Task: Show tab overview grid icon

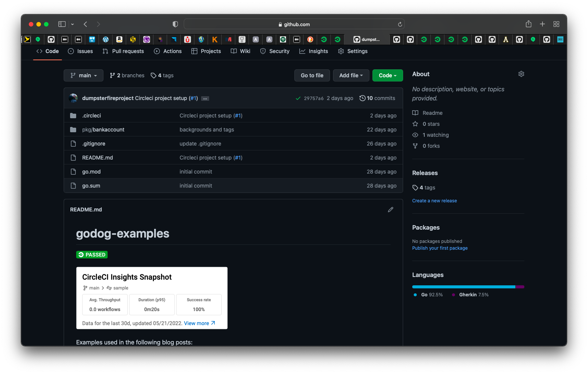Action: pyautogui.click(x=556, y=24)
